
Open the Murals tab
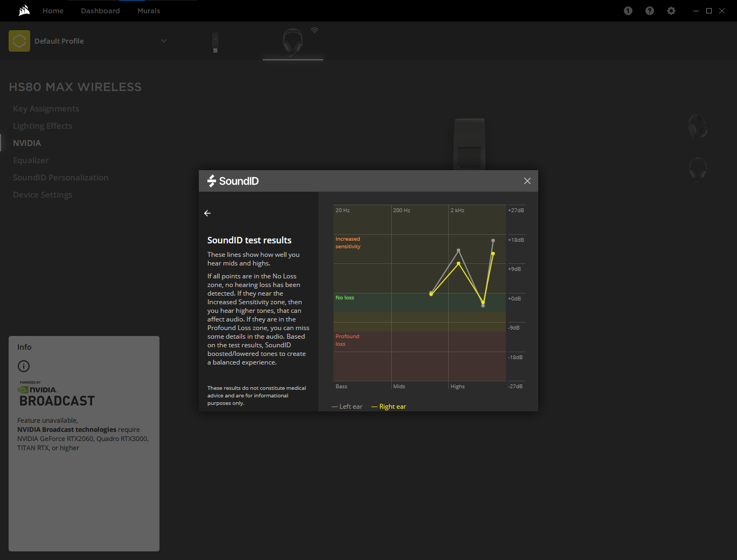(149, 11)
